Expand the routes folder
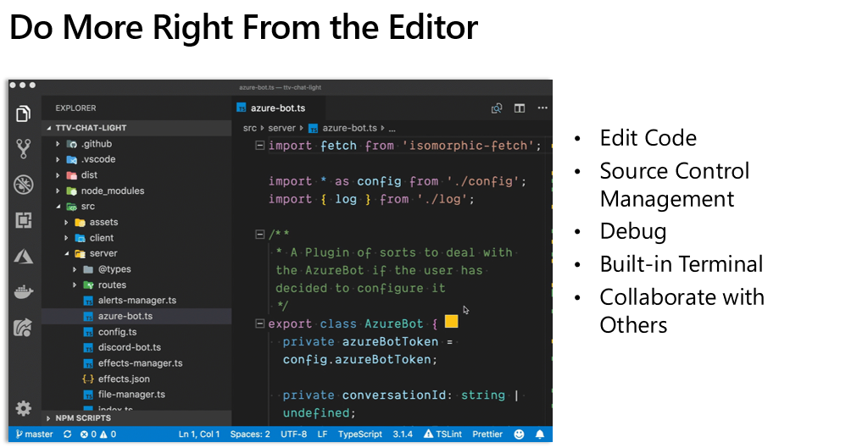The height and width of the screenshot is (448, 868). tap(136, 285)
